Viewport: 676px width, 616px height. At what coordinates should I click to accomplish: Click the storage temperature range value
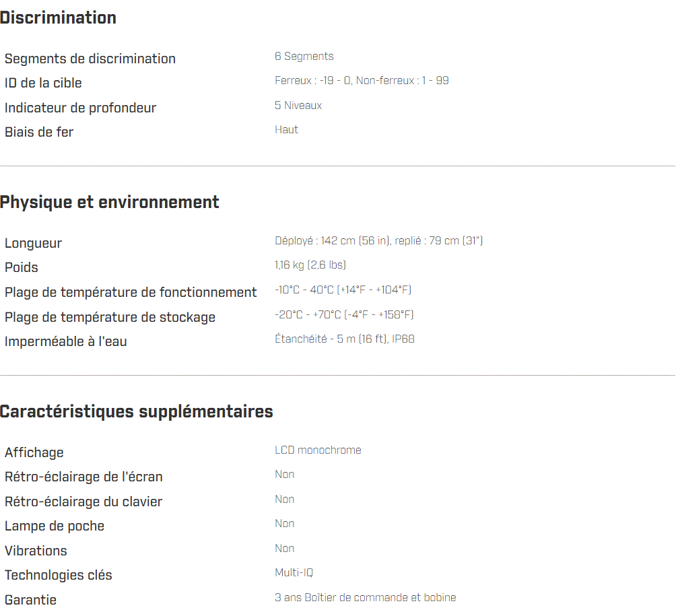344,314
